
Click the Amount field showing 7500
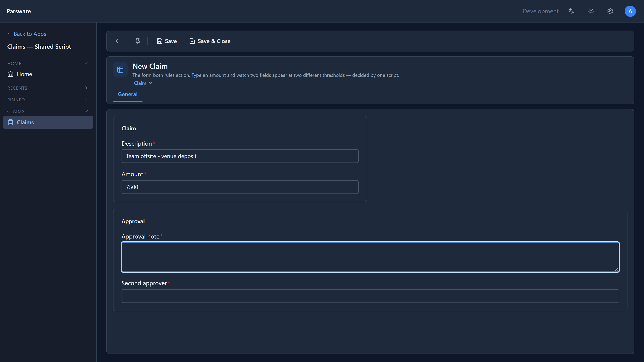click(240, 187)
